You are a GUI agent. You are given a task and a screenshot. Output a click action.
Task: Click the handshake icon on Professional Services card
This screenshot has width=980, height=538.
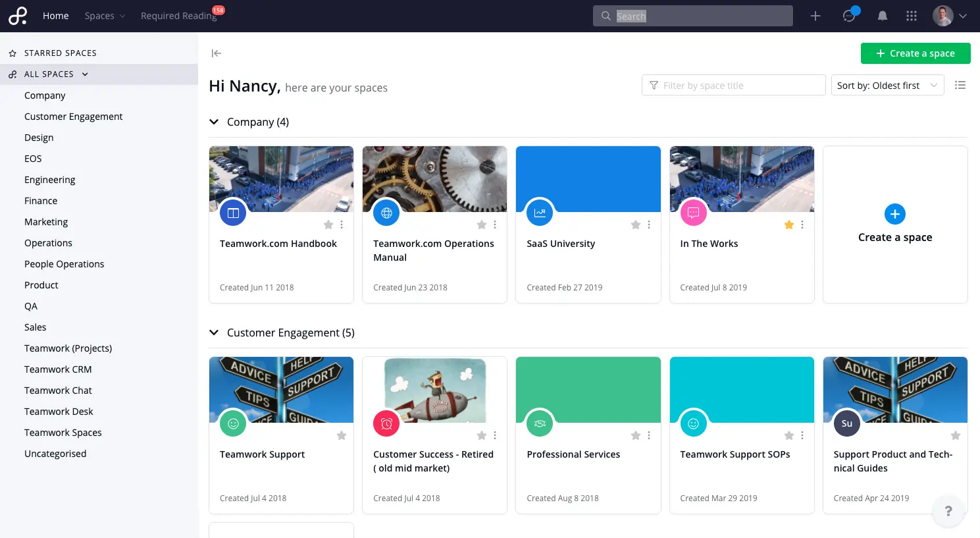coord(540,423)
